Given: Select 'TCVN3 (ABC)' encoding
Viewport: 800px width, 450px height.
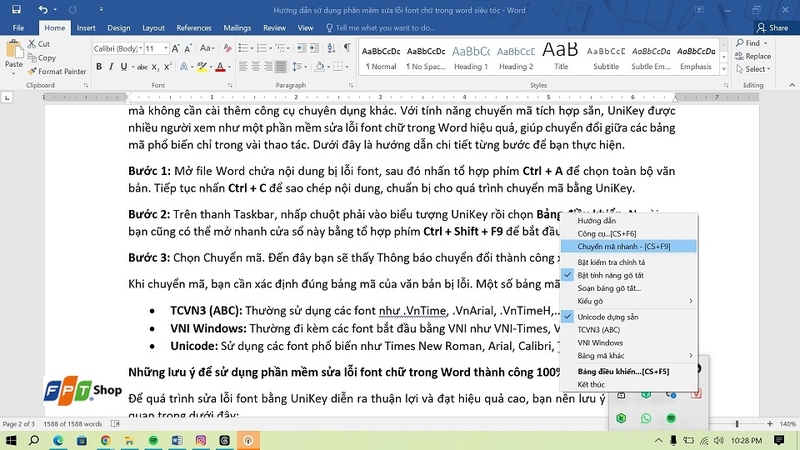Looking at the screenshot, I should (x=629, y=330).
